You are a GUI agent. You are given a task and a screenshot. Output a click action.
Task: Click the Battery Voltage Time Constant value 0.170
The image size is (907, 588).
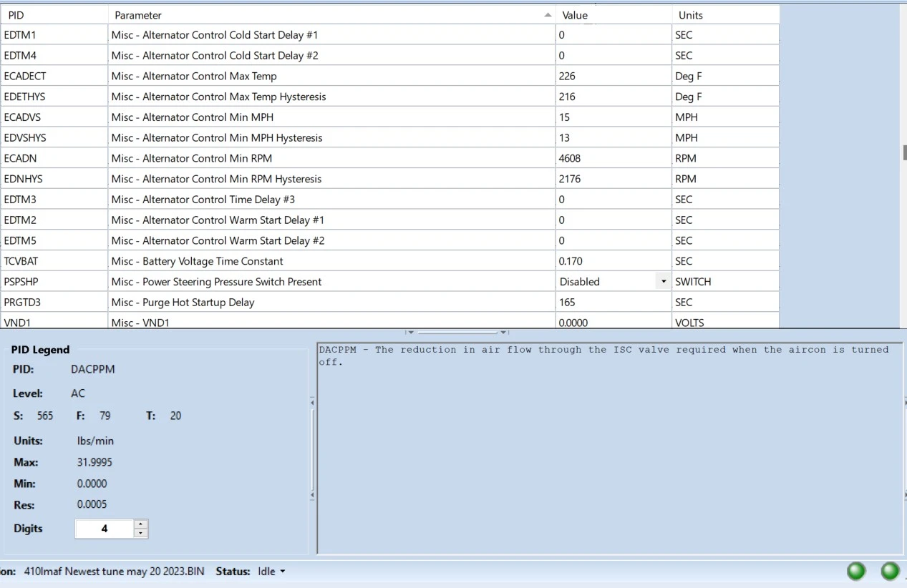(613, 261)
